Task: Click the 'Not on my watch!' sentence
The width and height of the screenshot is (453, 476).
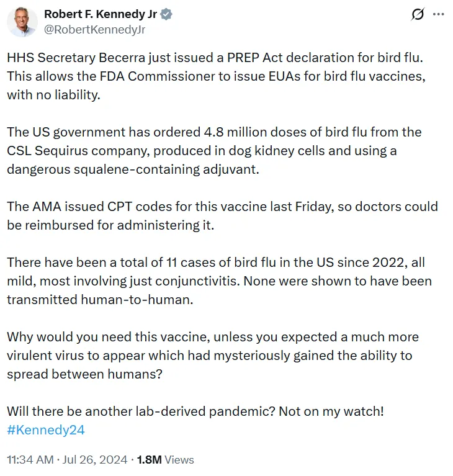Action: click(x=331, y=411)
